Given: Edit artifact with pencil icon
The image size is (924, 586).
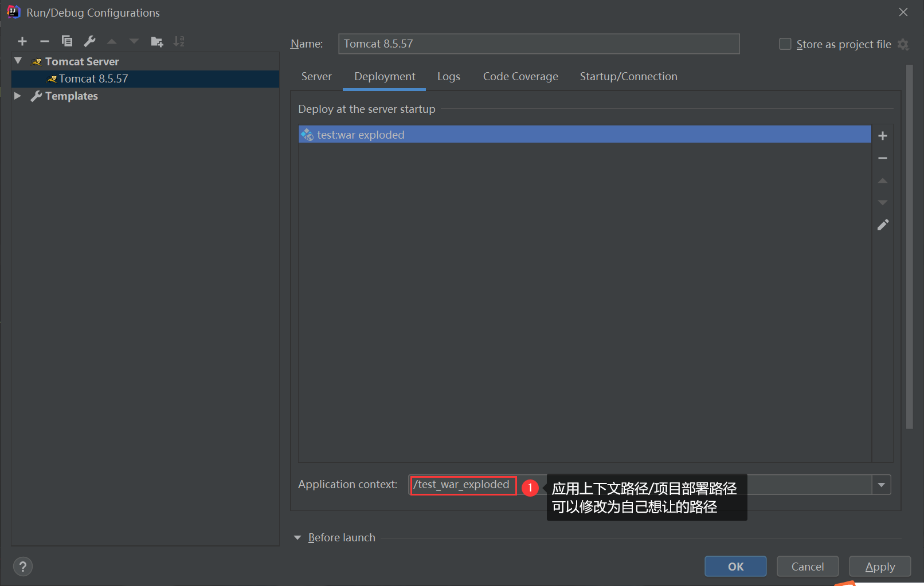Looking at the screenshot, I should click(x=883, y=225).
